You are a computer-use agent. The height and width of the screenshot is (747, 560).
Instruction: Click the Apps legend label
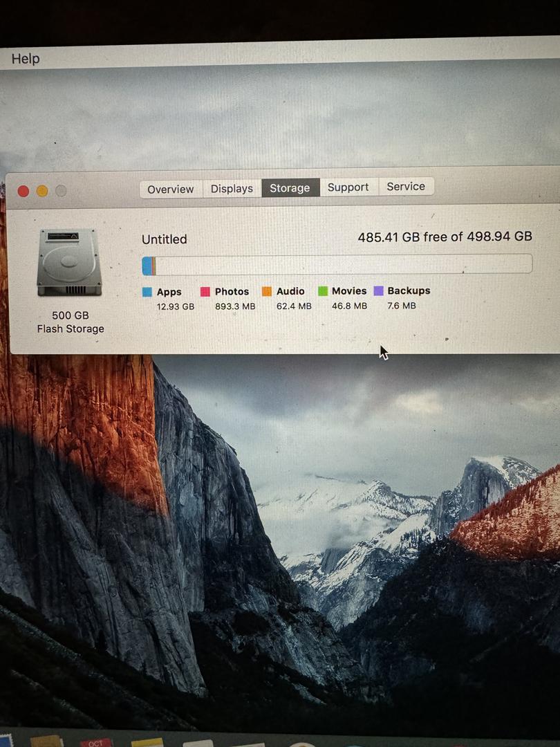point(169,292)
